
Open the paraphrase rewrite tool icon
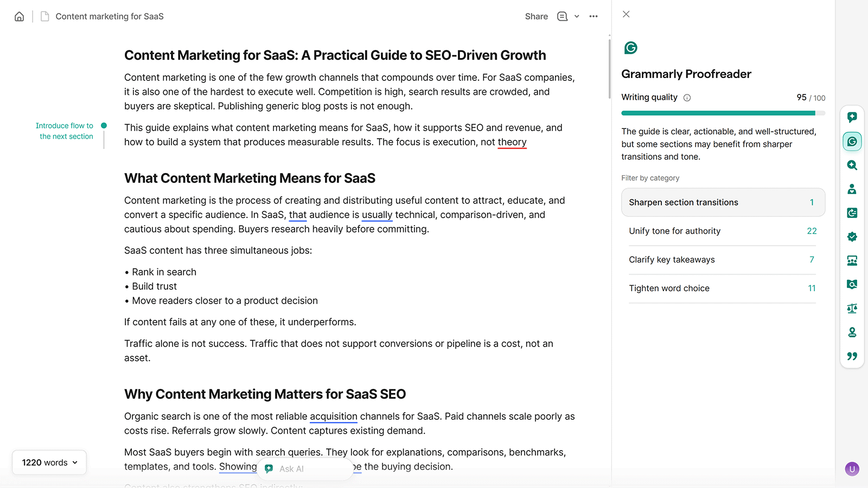[x=852, y=213]
